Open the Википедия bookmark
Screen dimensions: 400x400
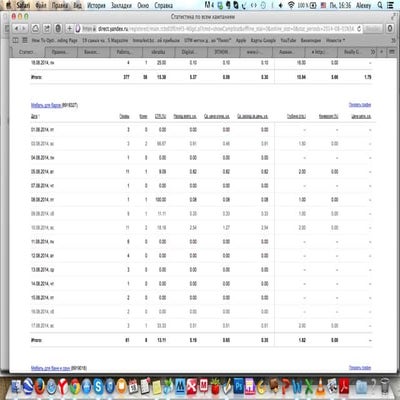pyautogui.click(x=311, y=40)
